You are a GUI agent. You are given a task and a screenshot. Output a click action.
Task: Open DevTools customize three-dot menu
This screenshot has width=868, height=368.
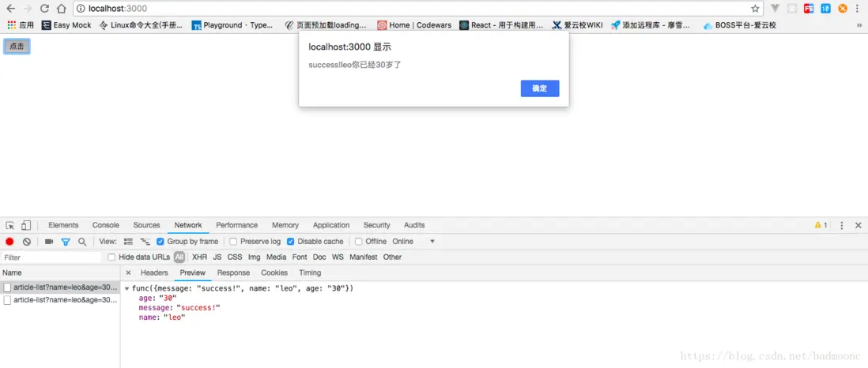click(x=841, y=225)
